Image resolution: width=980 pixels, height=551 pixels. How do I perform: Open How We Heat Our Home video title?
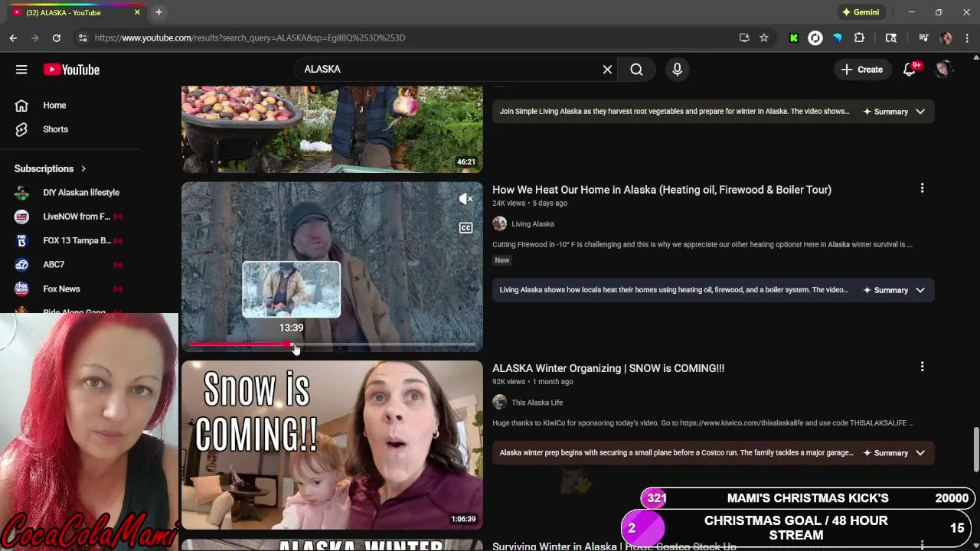point(661,190)
